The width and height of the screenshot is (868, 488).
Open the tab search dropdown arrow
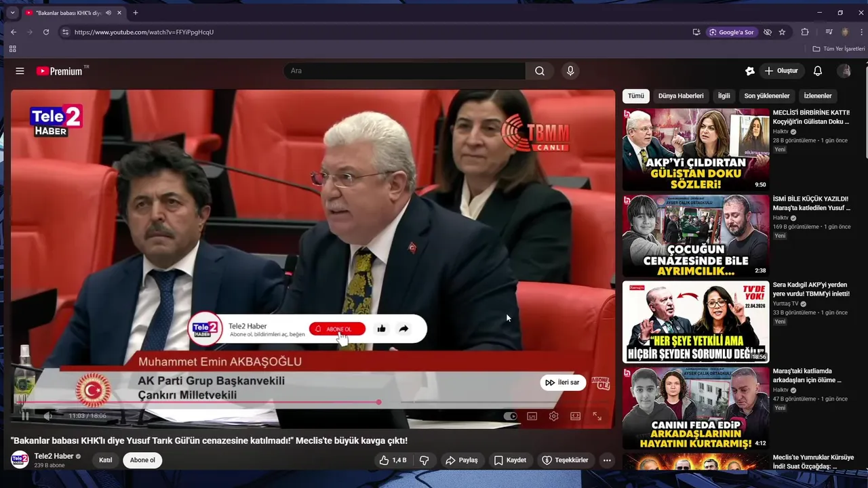[12, 12]
